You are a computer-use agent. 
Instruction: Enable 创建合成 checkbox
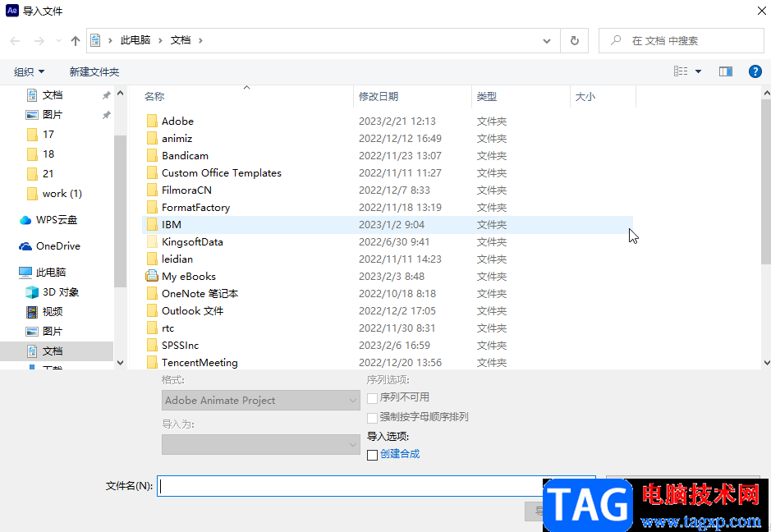pyautogui.click(x=372, y=455)
